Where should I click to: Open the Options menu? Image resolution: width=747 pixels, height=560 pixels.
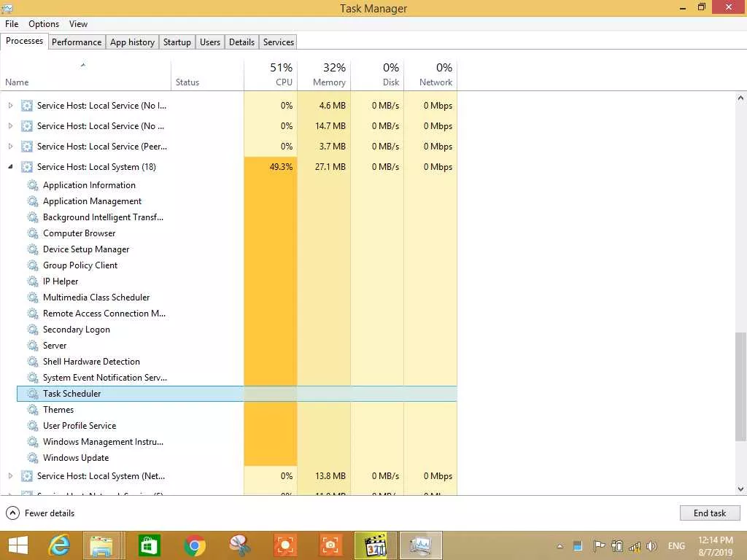click(x=44, y=24)
